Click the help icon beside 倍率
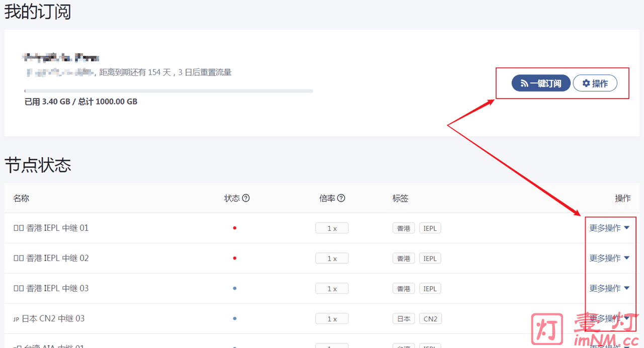The width and height of the screenshot is (644, 348). (x=341, y=198)
